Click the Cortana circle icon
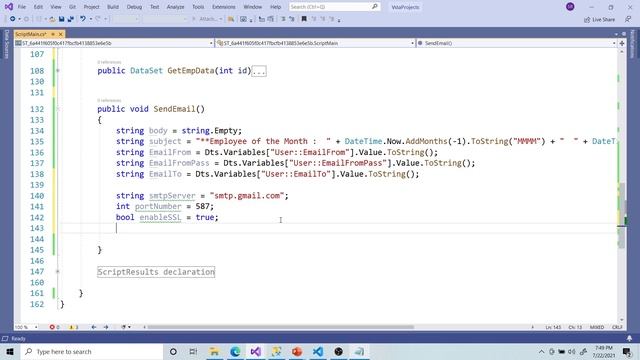Image resolution: width=640 pixels, height=360 pixels. [173, 351]
